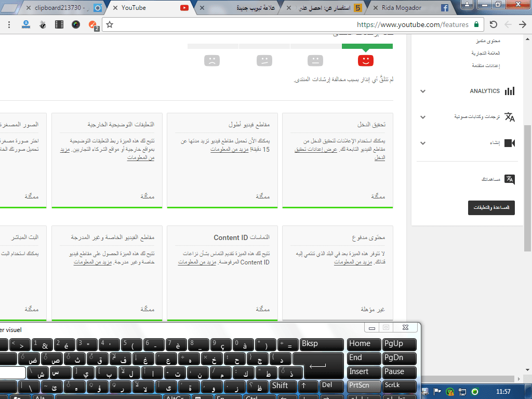Expand the إنشاء section in the sidebar
532x399 pixels.
point(422,143)
